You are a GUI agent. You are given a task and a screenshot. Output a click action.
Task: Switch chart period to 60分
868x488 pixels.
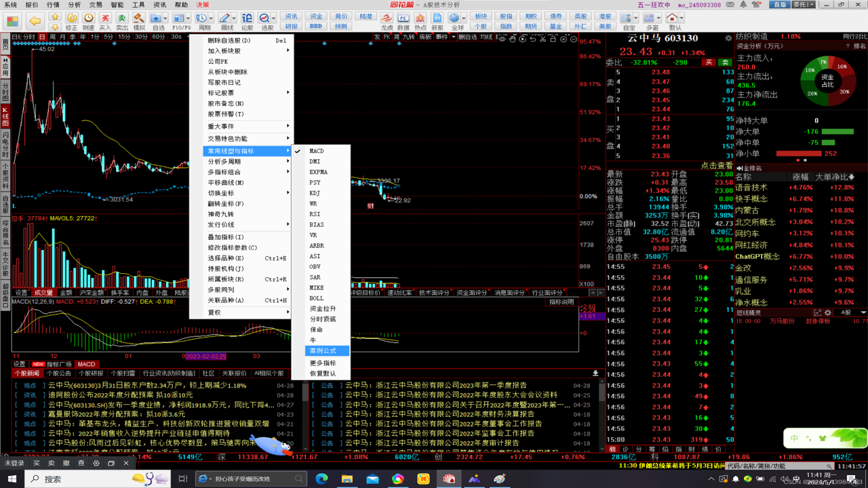[x=158, y=37]
